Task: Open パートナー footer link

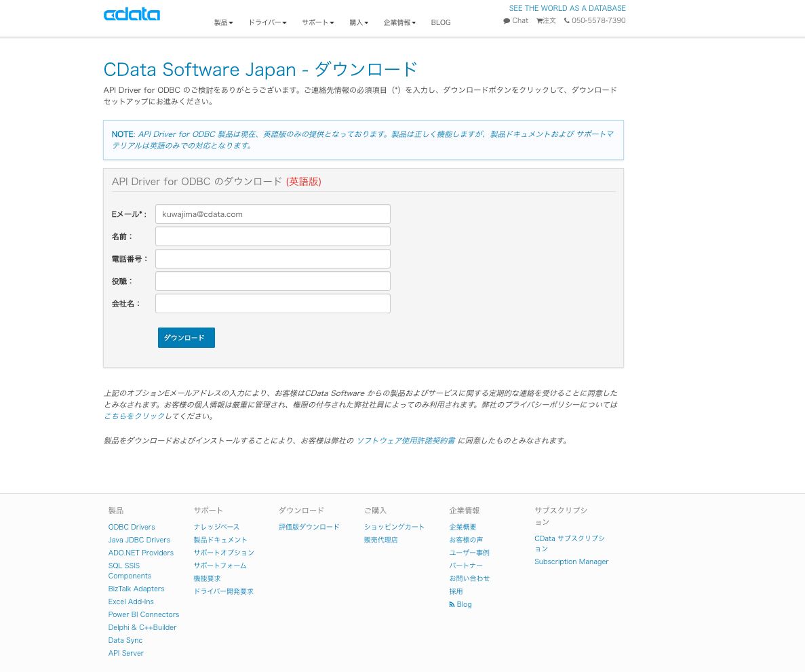Action: pos(466,566)
